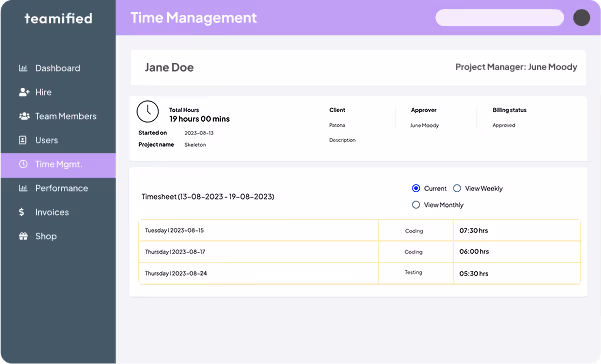601x364 pixels.
Task: Click the 07:30 hrs value
Action: pyautogui.click(x=474, y=231)
